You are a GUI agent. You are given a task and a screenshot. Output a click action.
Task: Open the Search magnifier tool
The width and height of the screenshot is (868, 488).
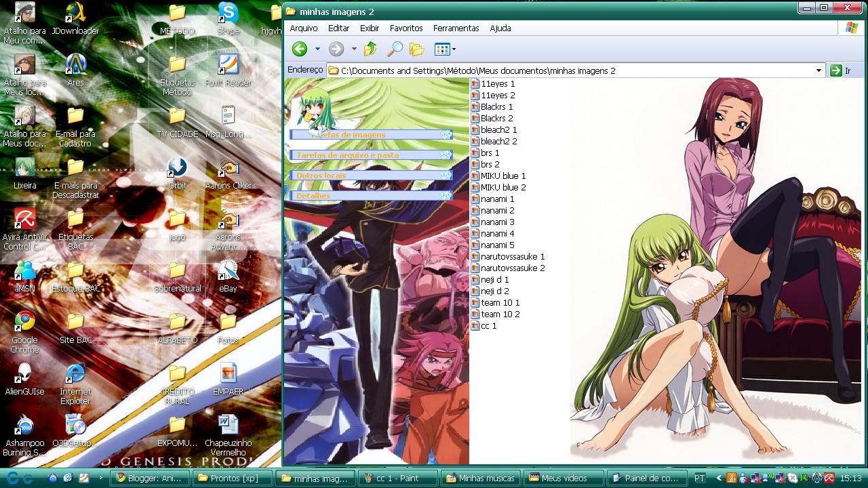coord(395,49)
